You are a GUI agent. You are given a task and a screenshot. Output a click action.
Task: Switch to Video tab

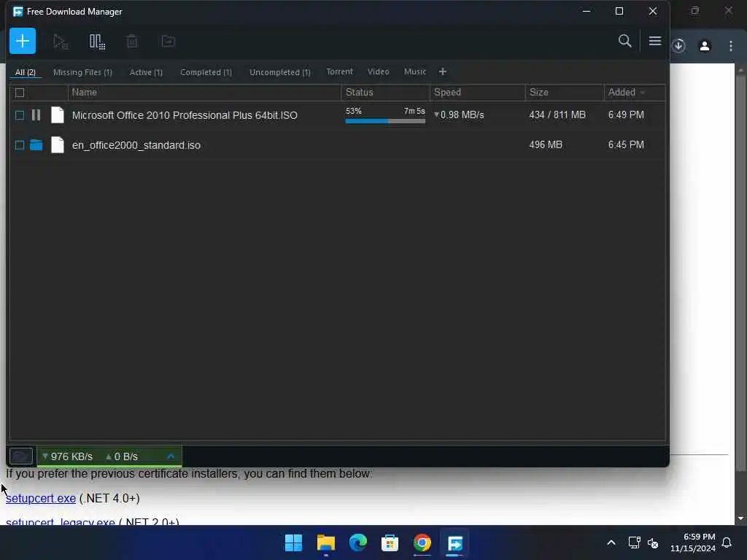[x=379, y=71]
